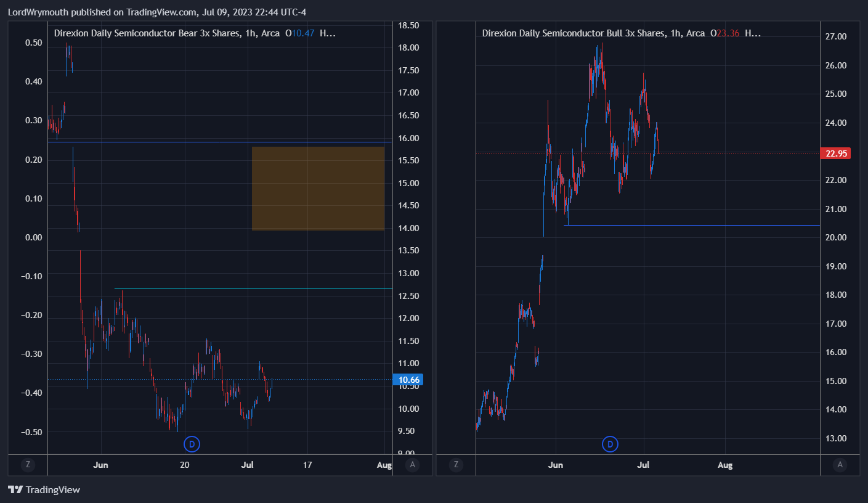Click the Semiconductor Bull 3x Shares chart title
The width and height of the screenshot is (868, 503).
pos(593,33)
